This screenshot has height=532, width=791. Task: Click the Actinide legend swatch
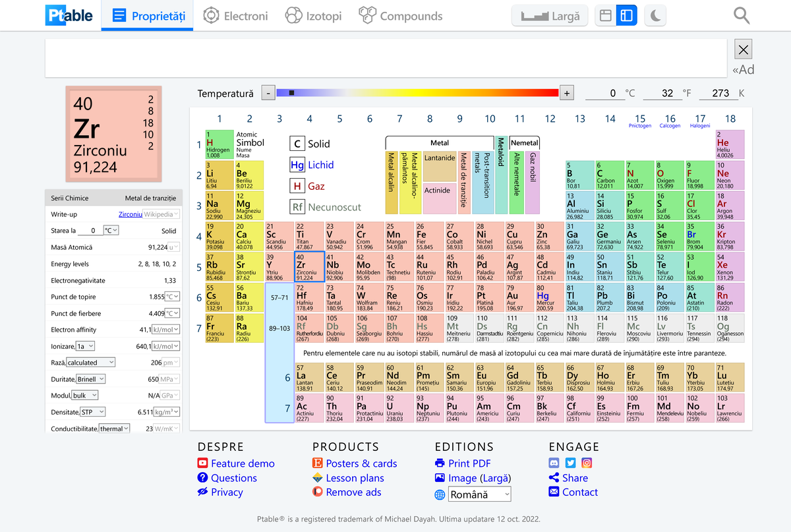440,198
